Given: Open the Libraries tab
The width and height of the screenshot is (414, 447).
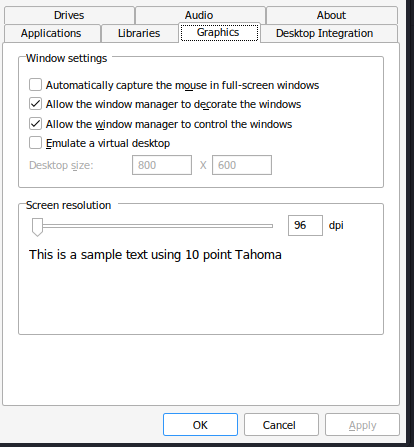Looking at the screenshot, I should point(139,33).
